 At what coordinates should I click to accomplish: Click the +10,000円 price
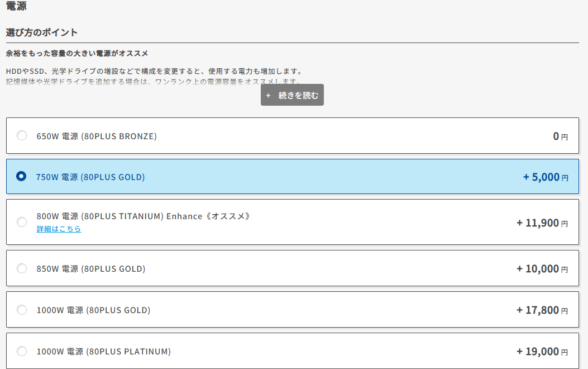tap(542, 269)
